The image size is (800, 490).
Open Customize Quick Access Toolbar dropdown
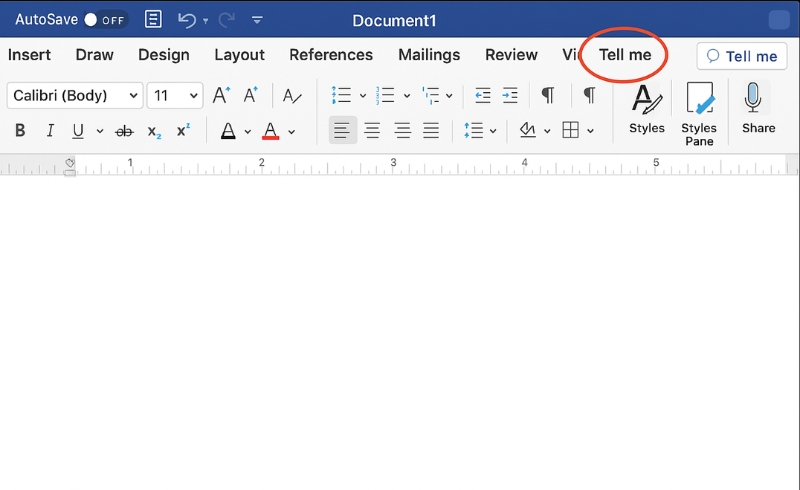click(x=257, y=20)
